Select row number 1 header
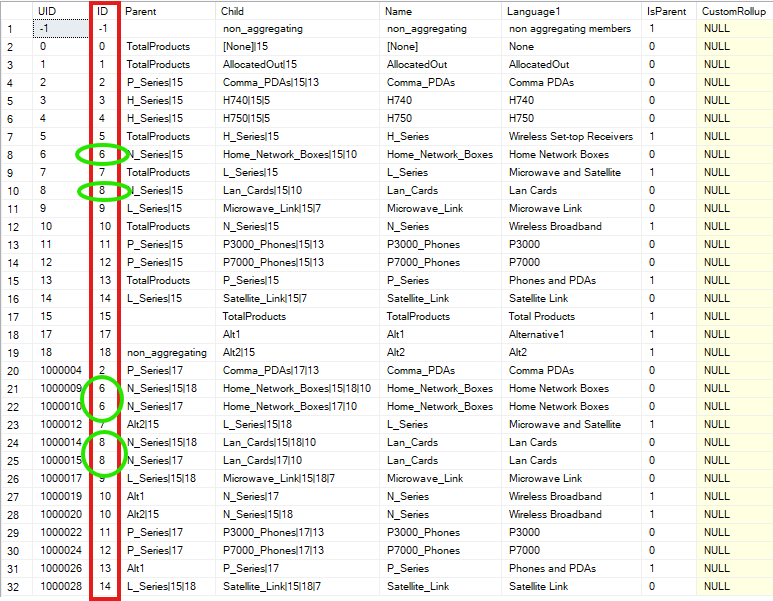 coord(16,29)
